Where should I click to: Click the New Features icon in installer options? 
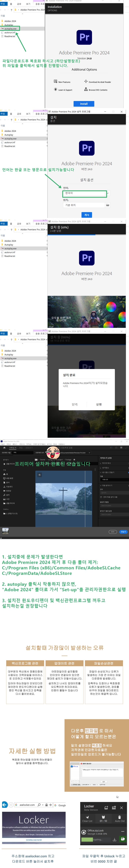pos(56,81)
